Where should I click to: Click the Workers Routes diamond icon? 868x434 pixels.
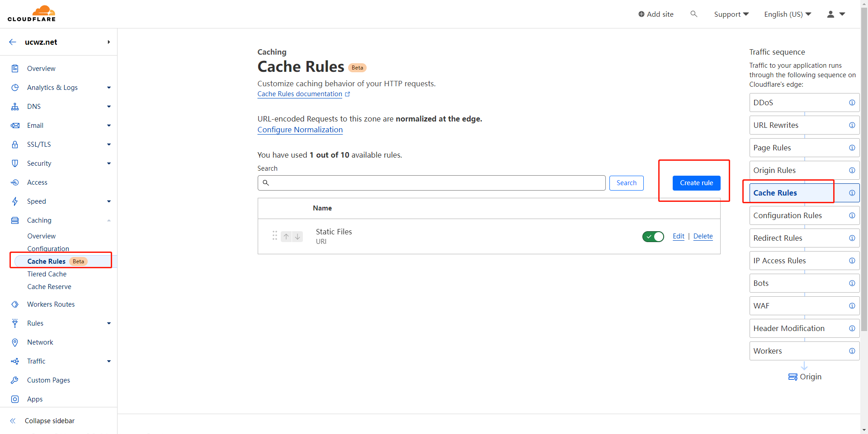pyautogui.click(x=15, y=304)
